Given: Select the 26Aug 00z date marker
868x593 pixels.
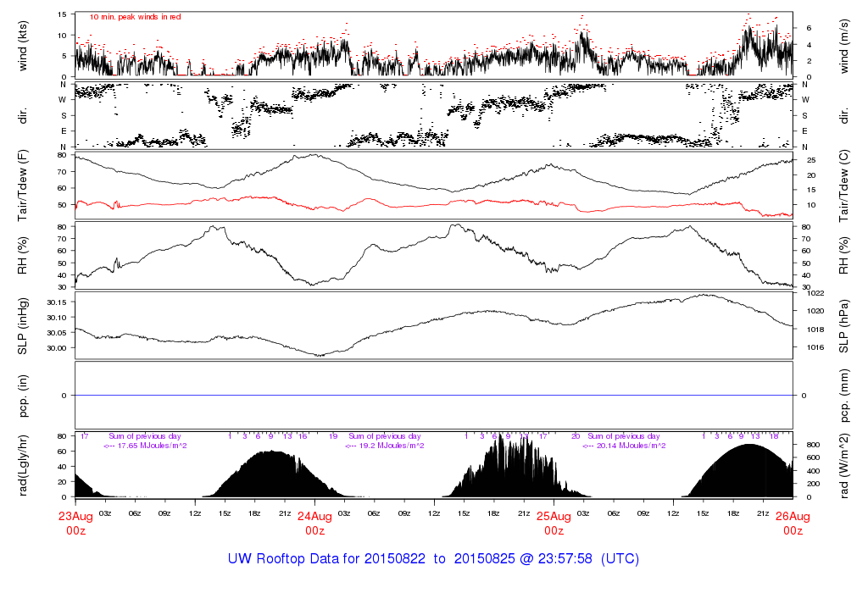Looking at the screenshot, I should pos(793,523).
